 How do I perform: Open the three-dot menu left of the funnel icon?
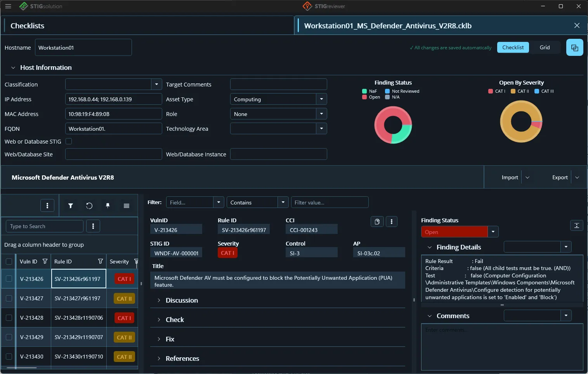coord(47,206)
